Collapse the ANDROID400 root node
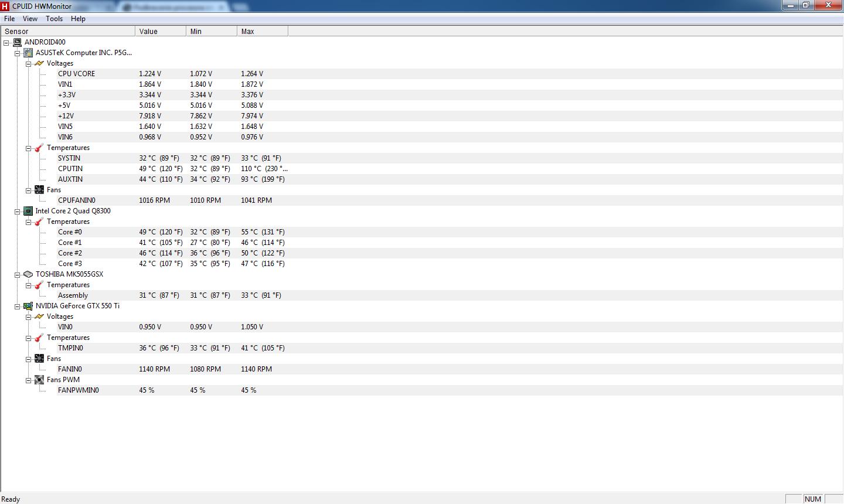 tap(6, 43)
